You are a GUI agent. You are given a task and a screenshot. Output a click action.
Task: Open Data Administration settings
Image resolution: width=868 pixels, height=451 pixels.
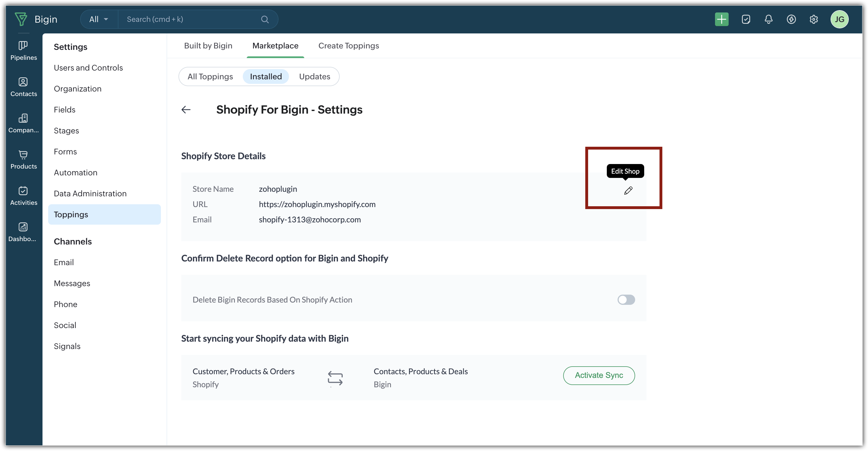point(90,193)
